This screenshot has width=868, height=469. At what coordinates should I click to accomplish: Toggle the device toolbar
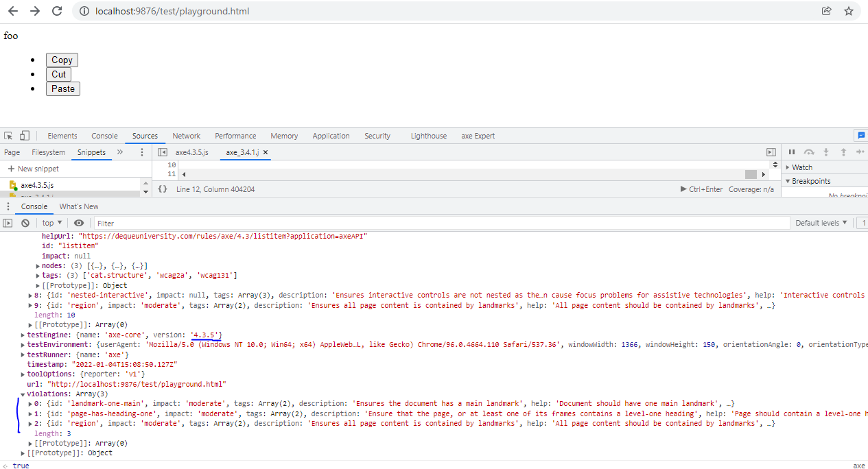point(24,136)
